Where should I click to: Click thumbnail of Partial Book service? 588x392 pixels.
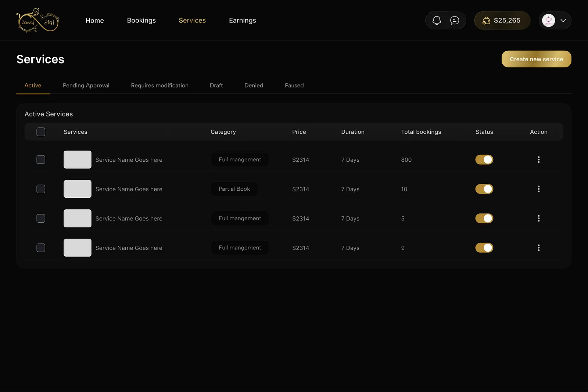point(78,189)
